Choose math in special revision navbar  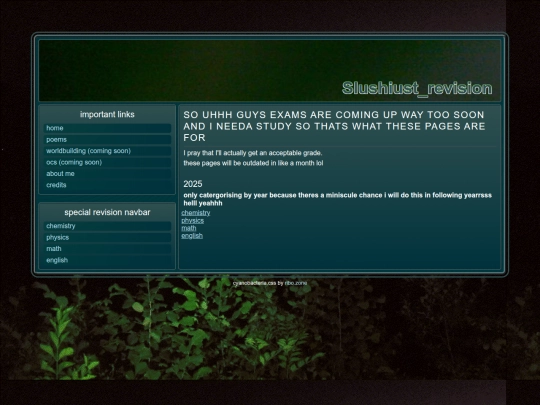107,249
